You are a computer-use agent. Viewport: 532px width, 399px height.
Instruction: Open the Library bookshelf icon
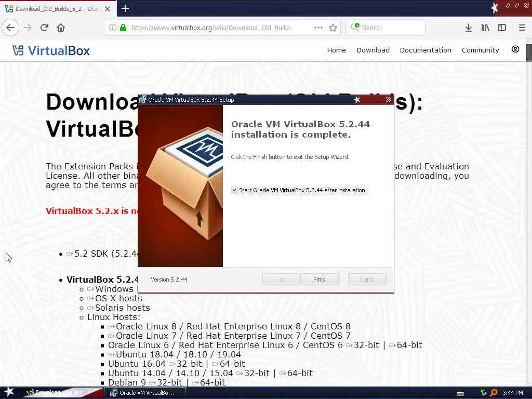pyautogui.click(x=485, y=28)
